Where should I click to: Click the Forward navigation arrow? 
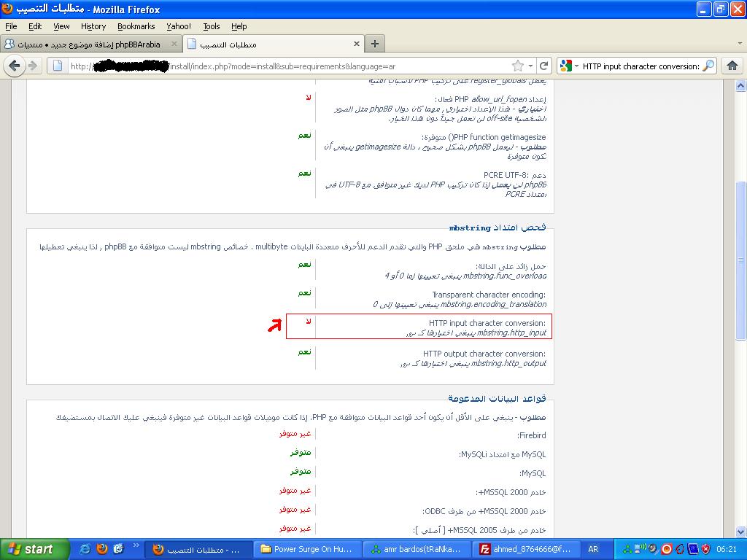(33, 66)
